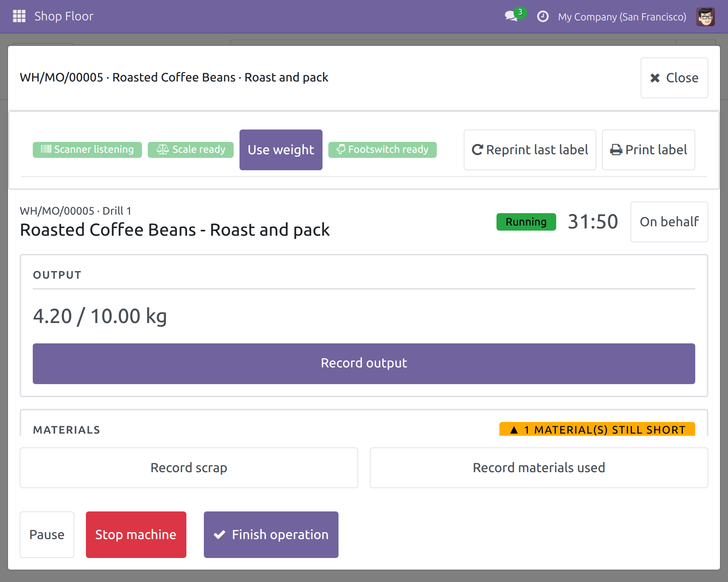
Task: Click the 4.20 / 10.00 kg output value
Action: (100, 316)
